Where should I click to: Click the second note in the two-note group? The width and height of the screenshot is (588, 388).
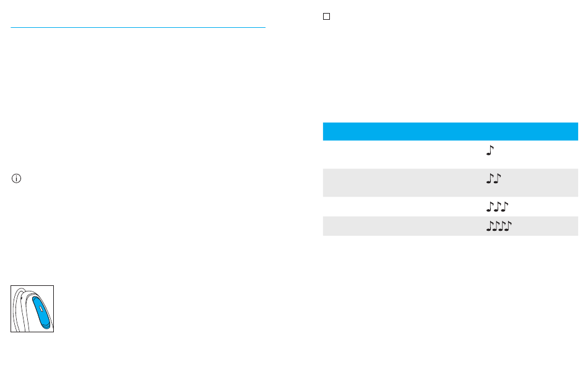tap(497, 178)
